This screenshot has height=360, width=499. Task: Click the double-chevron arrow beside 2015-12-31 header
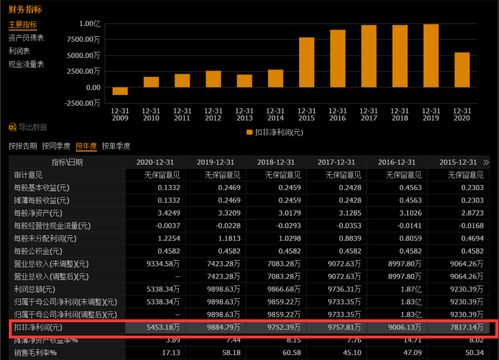486,162
